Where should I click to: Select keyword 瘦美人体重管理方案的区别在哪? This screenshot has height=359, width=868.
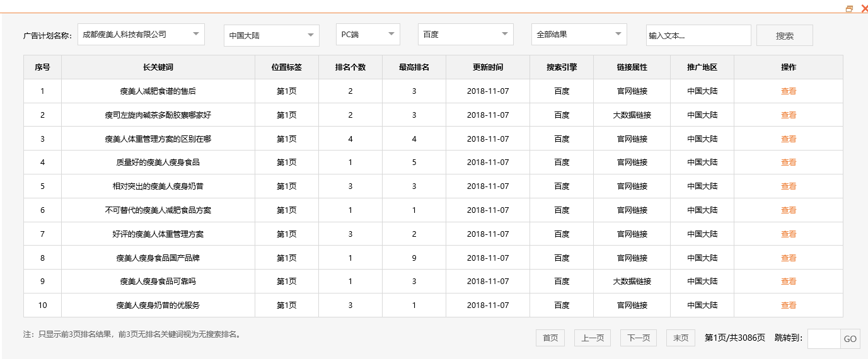[158, 139]
